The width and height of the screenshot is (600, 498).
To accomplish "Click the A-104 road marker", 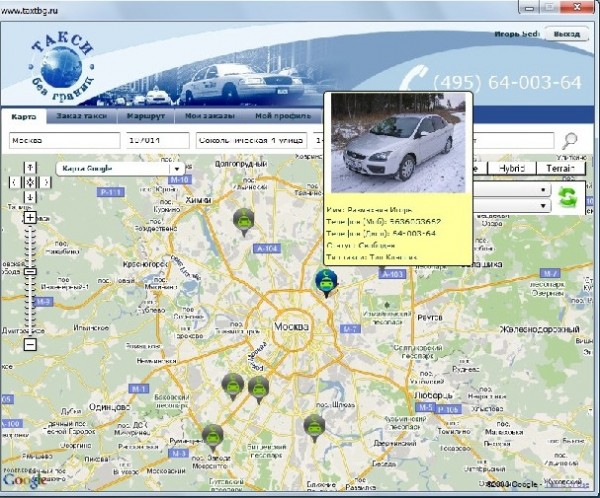I will (x=267, y=249).
